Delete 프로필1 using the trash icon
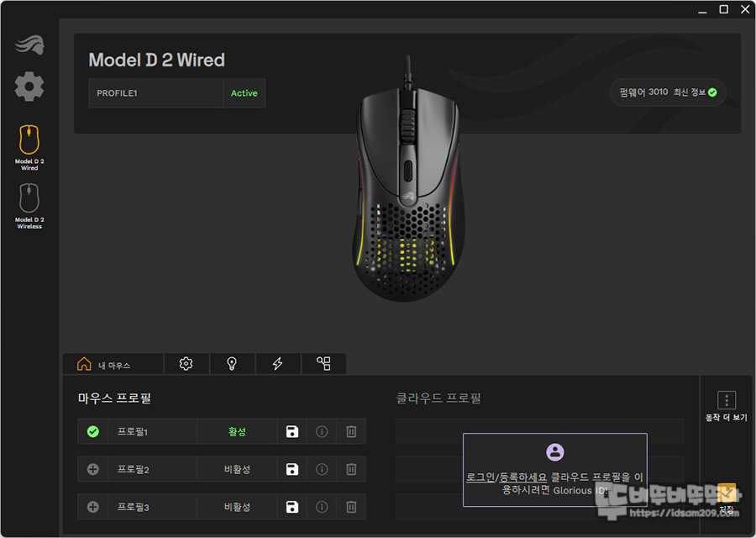756x538 pixels. coord(351,431)
